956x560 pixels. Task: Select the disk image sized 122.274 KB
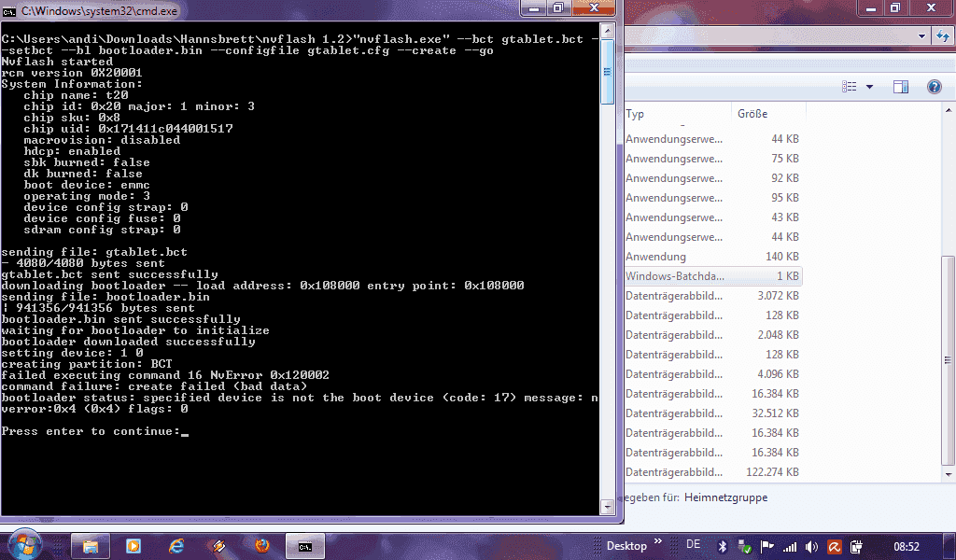712,472
